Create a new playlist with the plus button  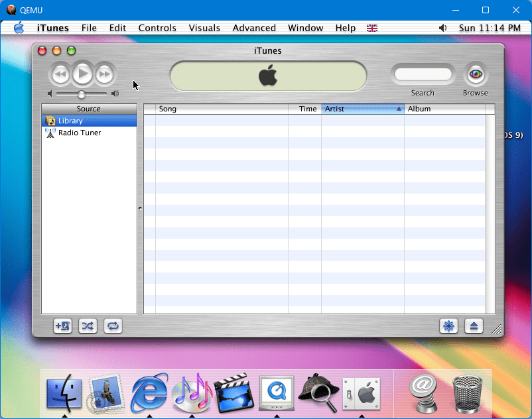(63, 326)
